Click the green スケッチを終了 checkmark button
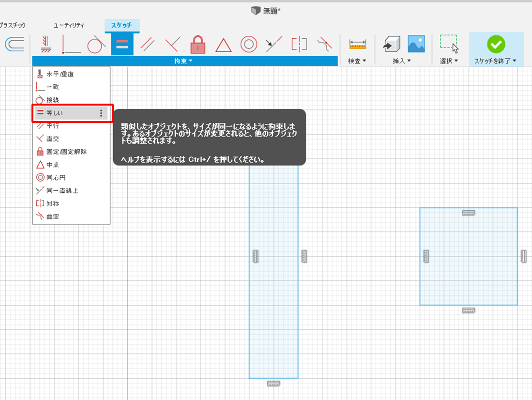The width and height of the screenshot is (532, 400). tap(496, 45)
